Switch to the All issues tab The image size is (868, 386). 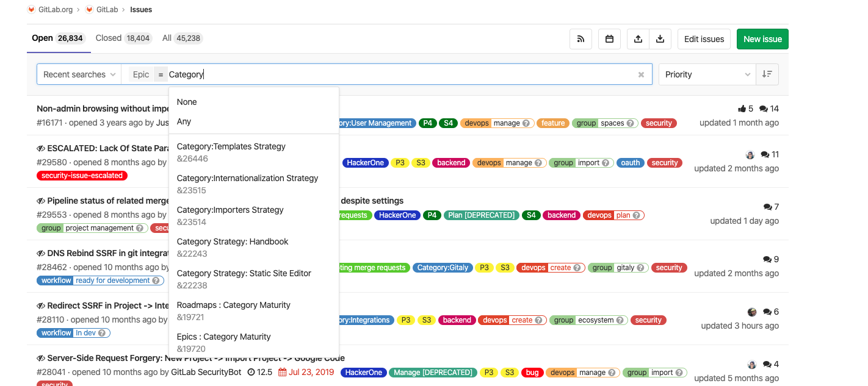181,38
